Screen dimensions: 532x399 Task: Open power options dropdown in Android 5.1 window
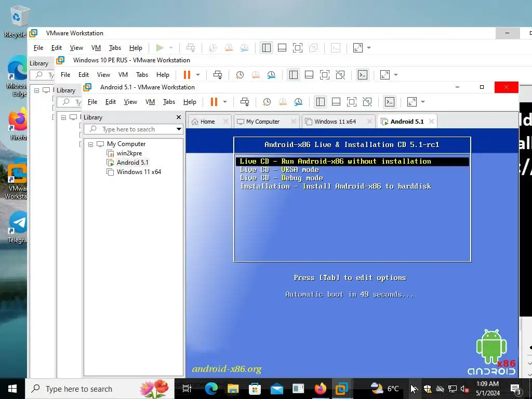pyautogui.click(x=224, y=102)
